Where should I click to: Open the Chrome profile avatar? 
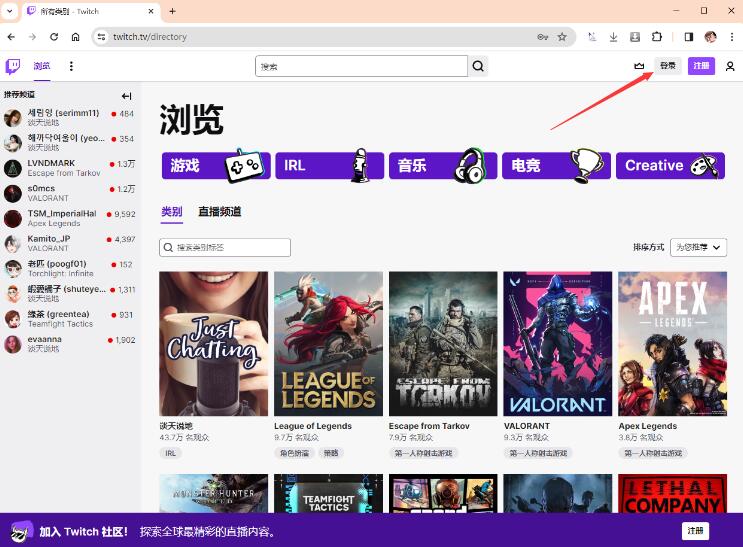(x=710, y=36)
